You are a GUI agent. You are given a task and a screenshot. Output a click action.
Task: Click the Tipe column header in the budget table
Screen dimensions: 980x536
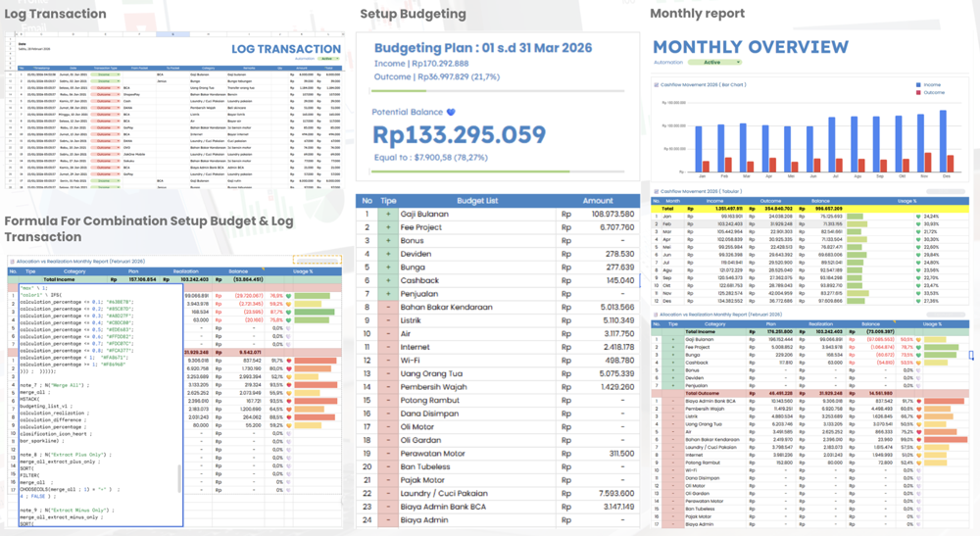(x=388, y=201)
